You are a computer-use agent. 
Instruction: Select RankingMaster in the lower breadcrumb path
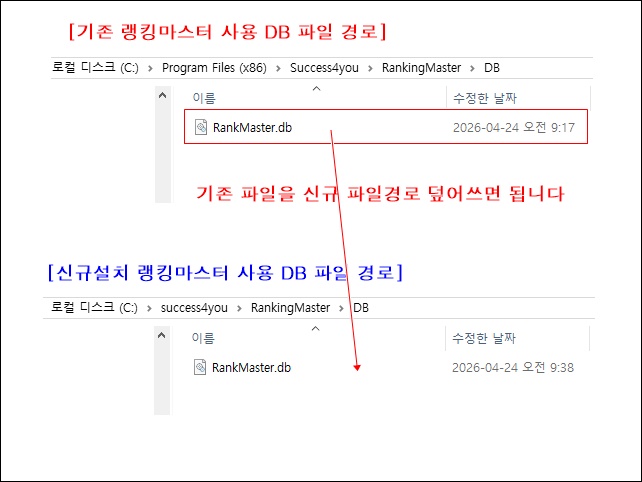[290, 307]
